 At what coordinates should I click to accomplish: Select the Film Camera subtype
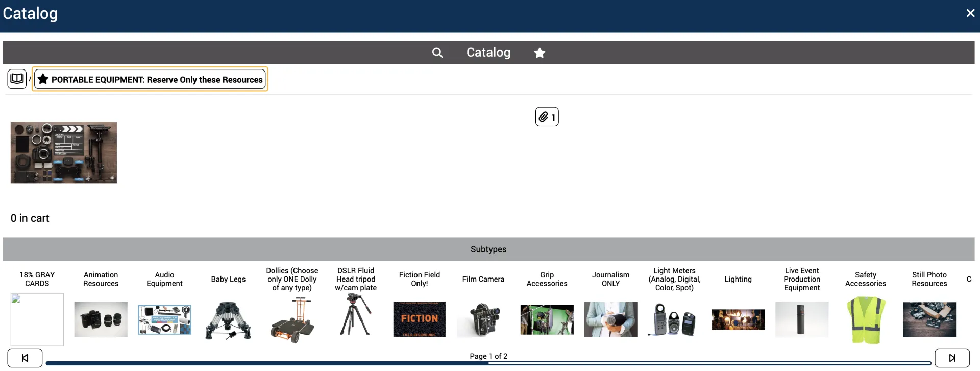(x=483, y=319)
